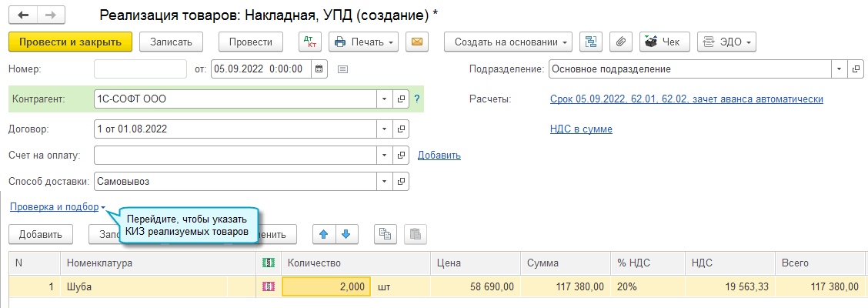The width and height of the screenshot is (868, 308).
Task: Move row down with blue arrow
Action: click(x=346, y=234)
